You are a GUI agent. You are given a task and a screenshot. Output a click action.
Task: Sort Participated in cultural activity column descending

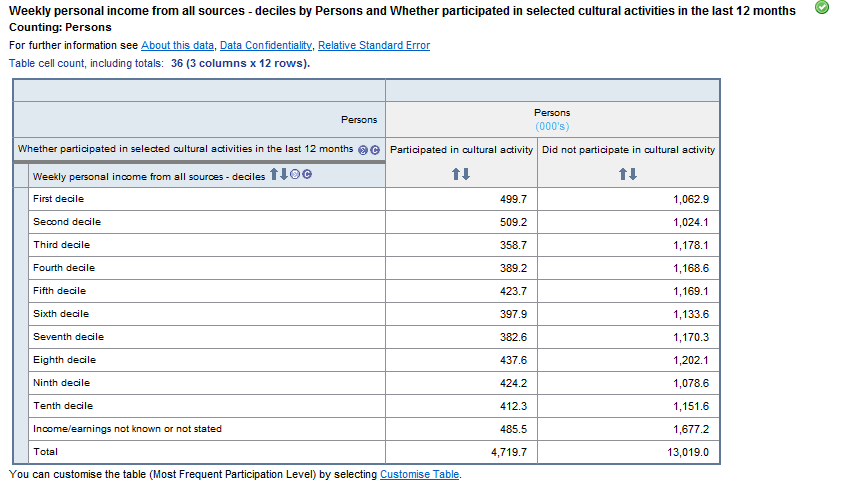[465, 174]
